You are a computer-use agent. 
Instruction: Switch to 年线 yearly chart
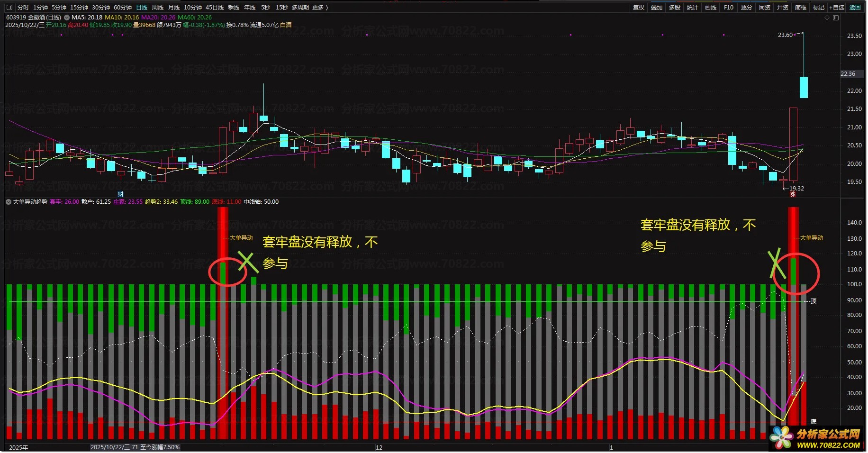tap(250, 8)
